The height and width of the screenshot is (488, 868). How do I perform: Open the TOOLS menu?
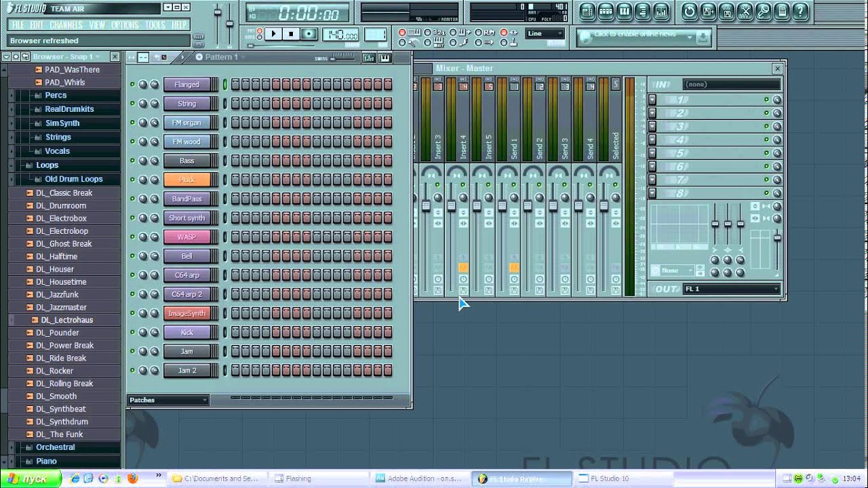pyautogui.click(x=155, y=25)
